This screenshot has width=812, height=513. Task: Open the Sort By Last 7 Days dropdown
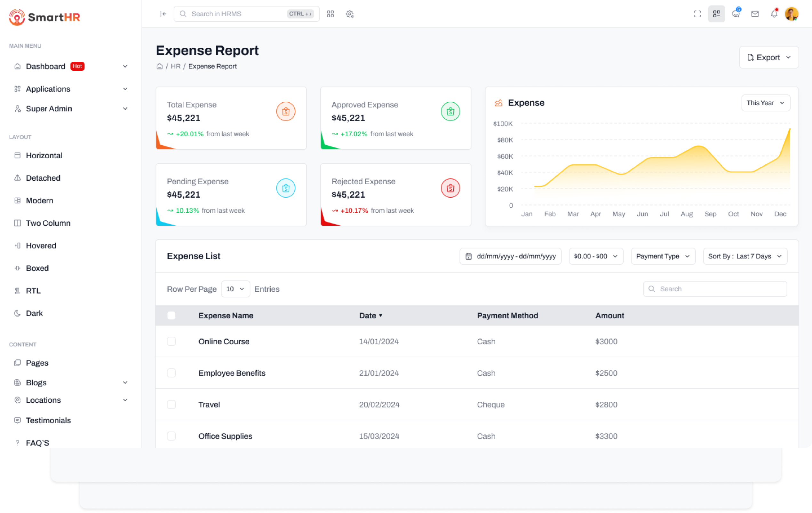pyautogui.click(x=745, y=256)
